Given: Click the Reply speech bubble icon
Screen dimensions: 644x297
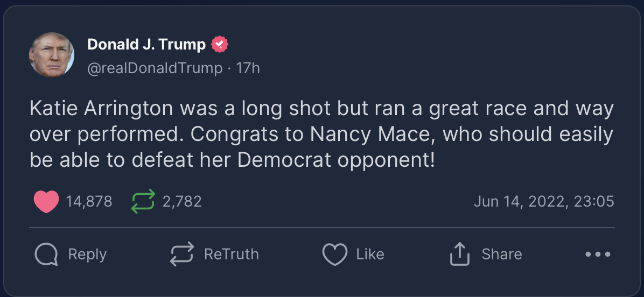Looking at the screenshot, I should tap(45, 254).
